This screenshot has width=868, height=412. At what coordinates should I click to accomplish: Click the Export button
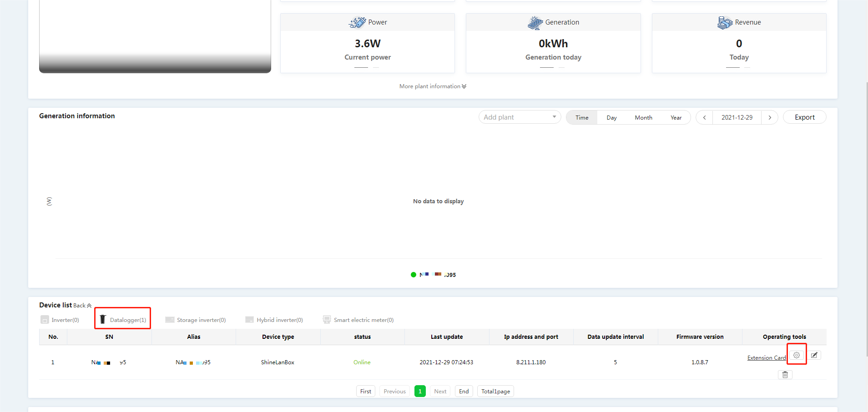pos(804,117)
